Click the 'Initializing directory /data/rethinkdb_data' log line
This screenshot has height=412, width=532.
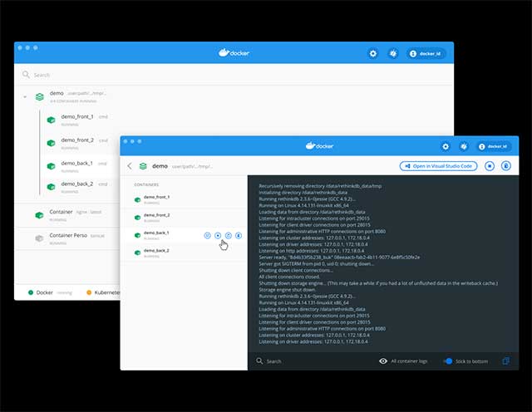(303, 193)
